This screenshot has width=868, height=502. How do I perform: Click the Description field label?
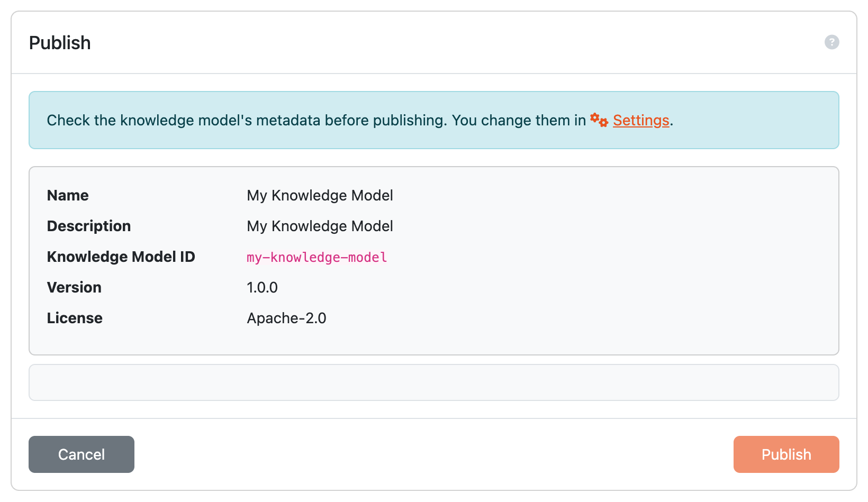(x=89, y=226)
